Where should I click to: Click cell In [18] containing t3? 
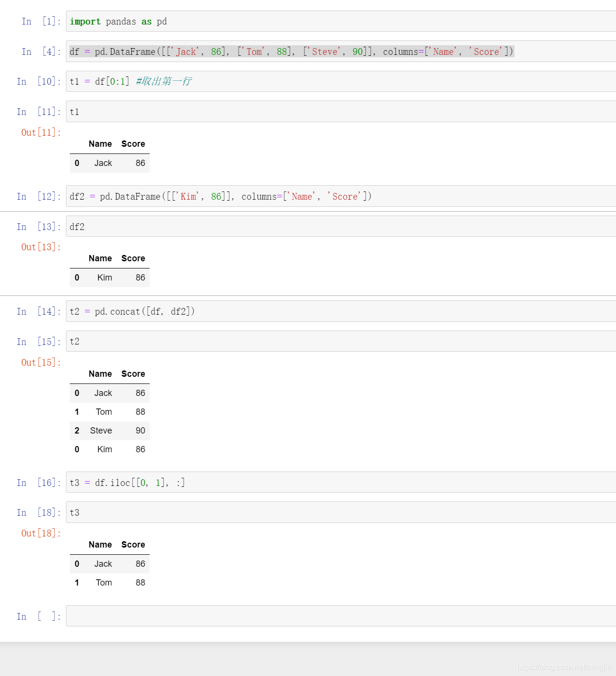coord(341,512)
